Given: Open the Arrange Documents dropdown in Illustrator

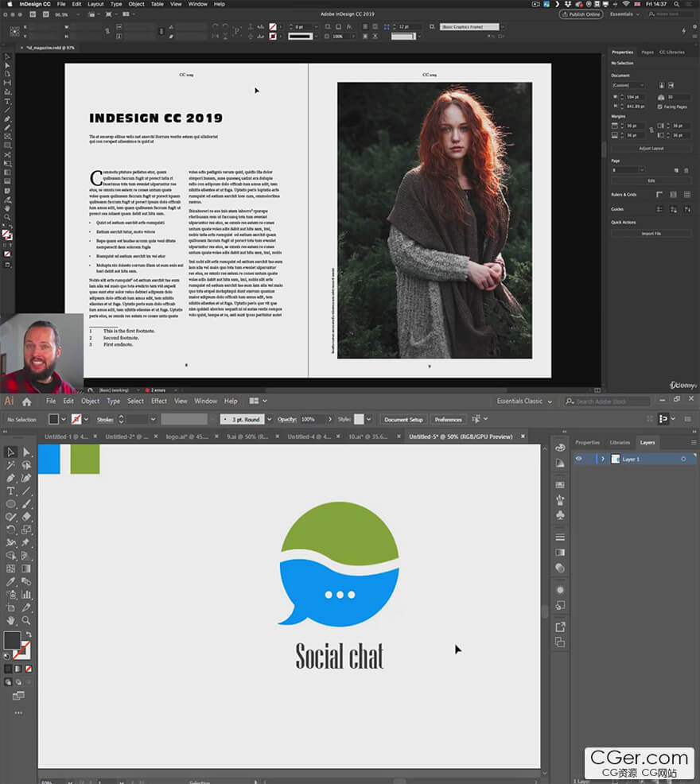Looking at the screenshot, I should (259, 401).
